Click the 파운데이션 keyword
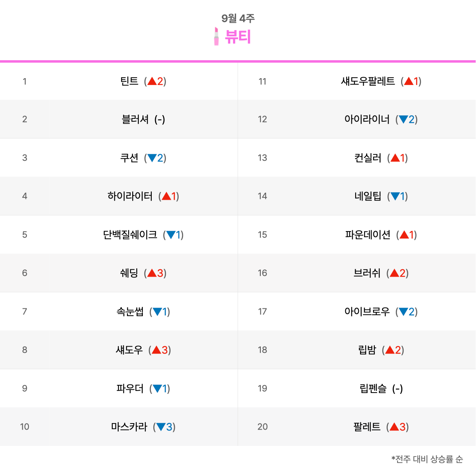The height and width of the screenshot is (476, 476). [368, 235]
